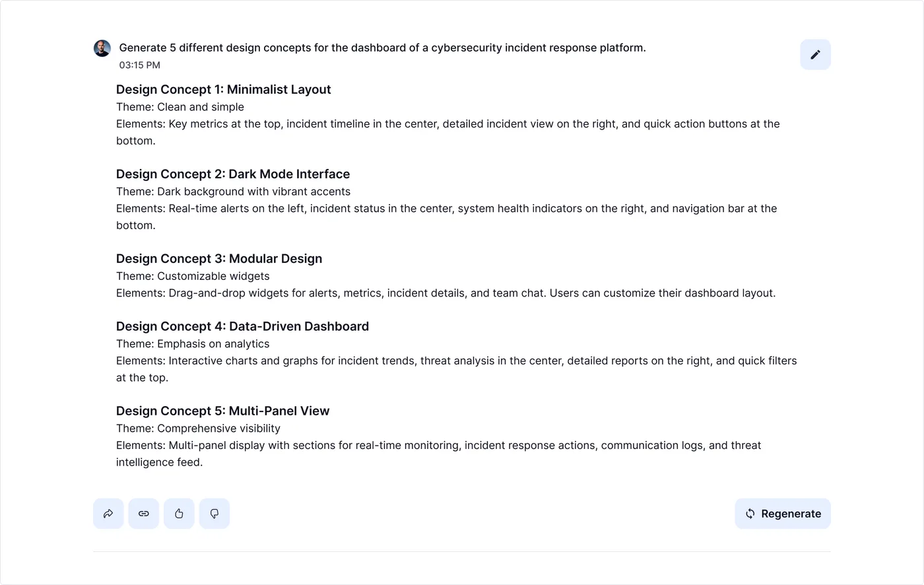924x585 pixels.
Task: Select Design Concept 4: Data-Driven Dashboard heading
Action: tap(242, 326)
